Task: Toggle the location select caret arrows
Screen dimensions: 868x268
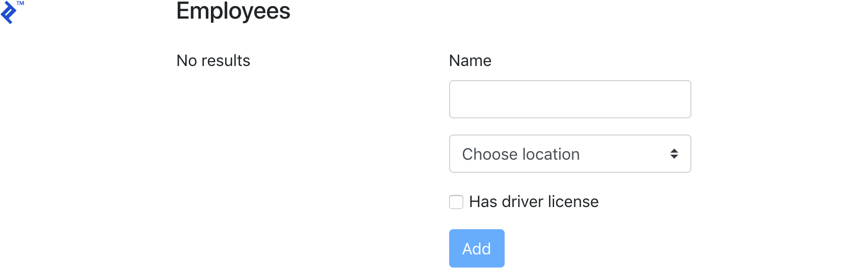Action: coord(674,154)
